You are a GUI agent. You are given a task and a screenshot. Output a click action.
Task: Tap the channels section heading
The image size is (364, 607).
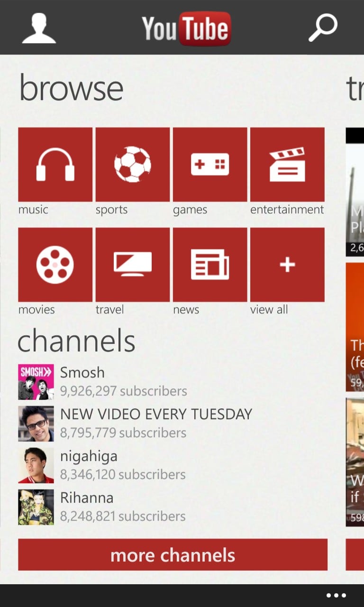[x=76, y=340]
